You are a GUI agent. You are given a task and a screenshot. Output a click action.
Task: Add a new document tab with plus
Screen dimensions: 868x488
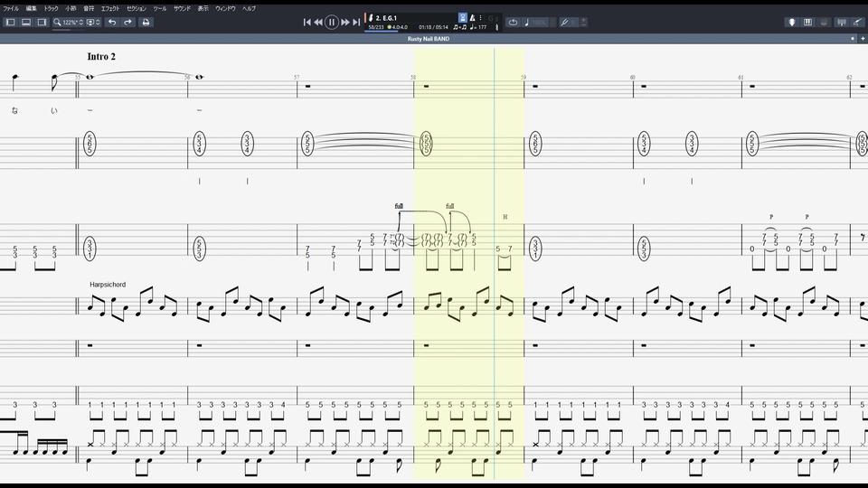point(863,39)
